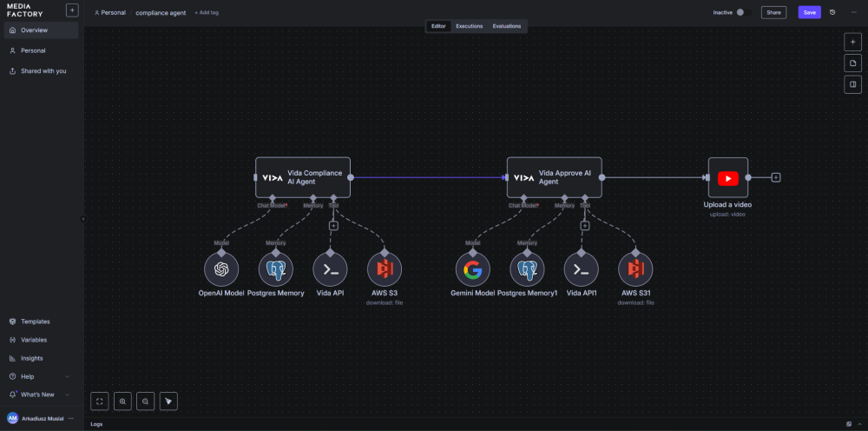Open Templates in the sidebar
868x431 pixels.
(41, 322)
